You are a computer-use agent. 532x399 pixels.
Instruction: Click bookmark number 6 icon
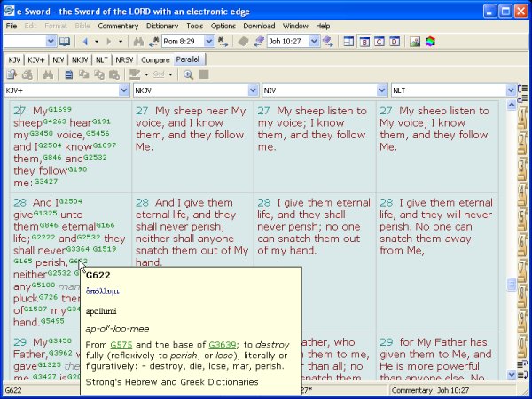[522, 245]
